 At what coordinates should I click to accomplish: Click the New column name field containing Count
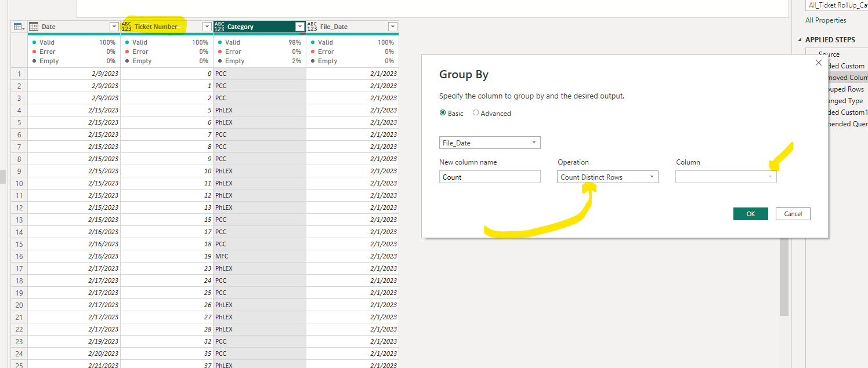coord(490,177)
